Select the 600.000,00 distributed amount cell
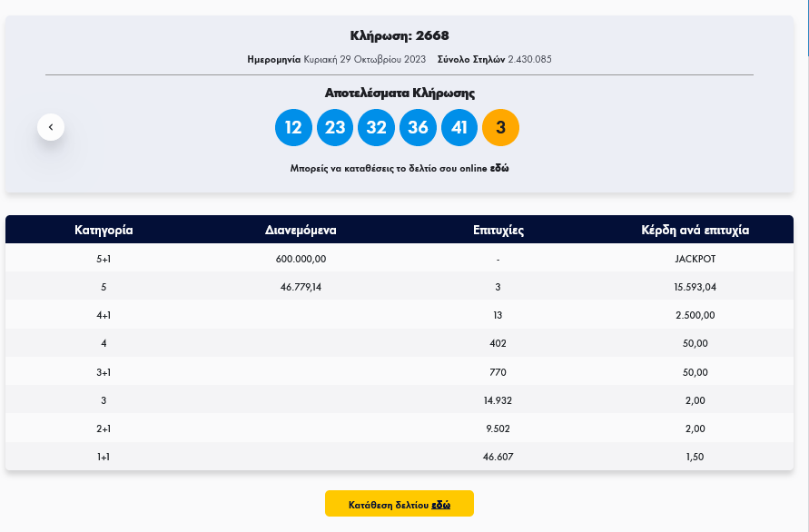Viewport: 809px width, 532px height. (x=301, y=259)
